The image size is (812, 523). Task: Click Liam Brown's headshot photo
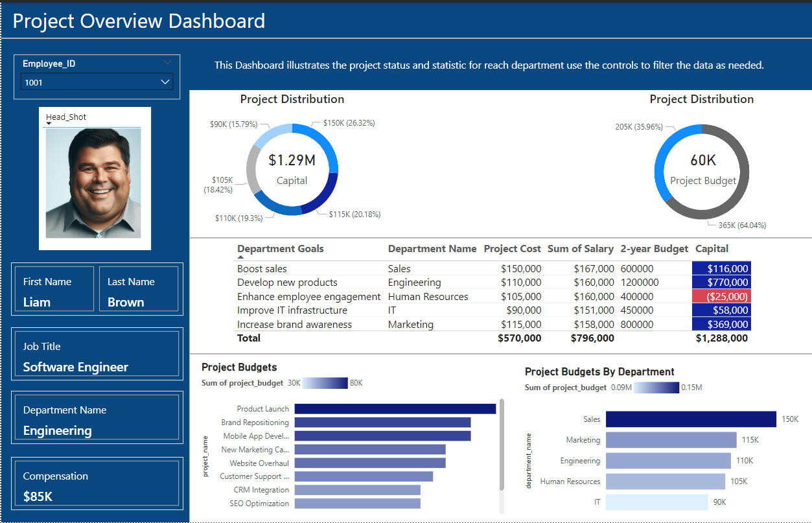pos(93,183)
